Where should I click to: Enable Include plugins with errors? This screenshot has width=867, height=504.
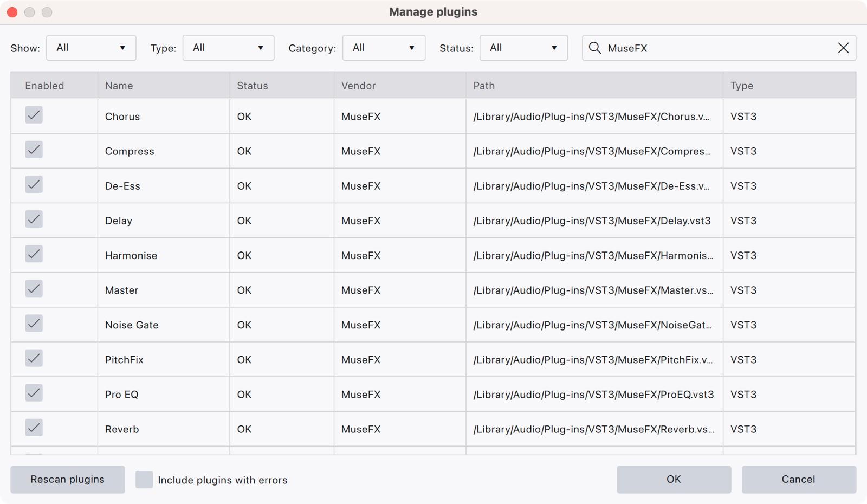coord(144,480)
